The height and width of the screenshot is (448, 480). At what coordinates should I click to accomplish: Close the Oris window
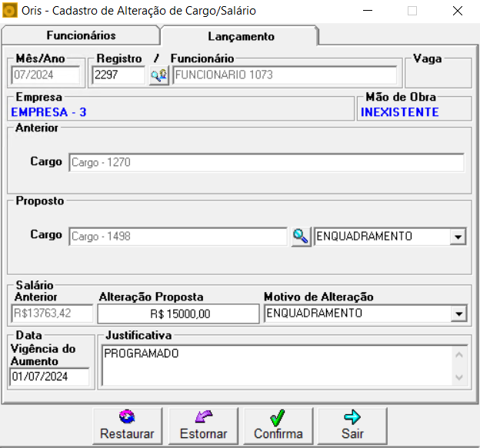point(458,11)
